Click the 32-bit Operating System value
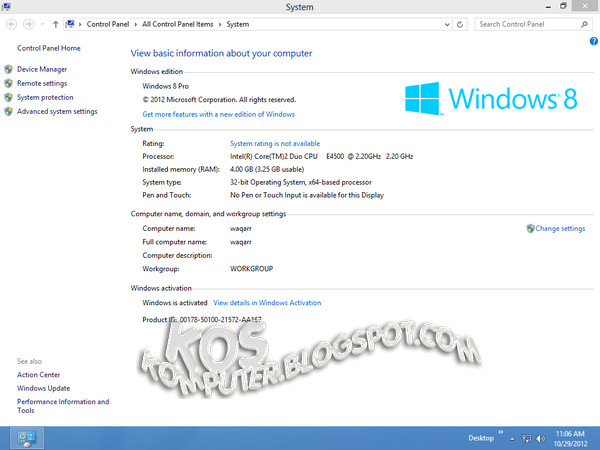Image resolution: width=600 pixels, height=450 pixels. click(x=301, y=182)
